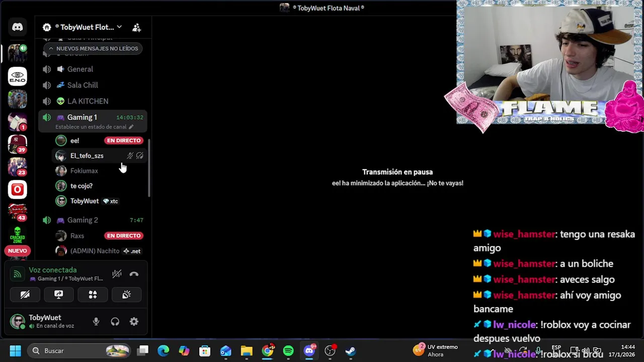Open the activities launcher button

pos(93,295)
